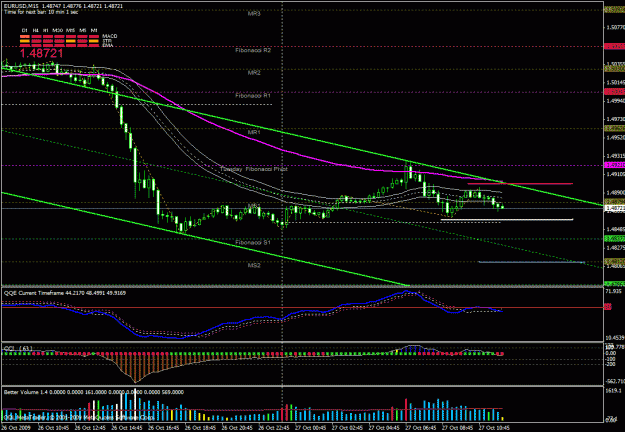
Task: Click the '27 Oct 10:45' time axis label
Action: (494, 428)
